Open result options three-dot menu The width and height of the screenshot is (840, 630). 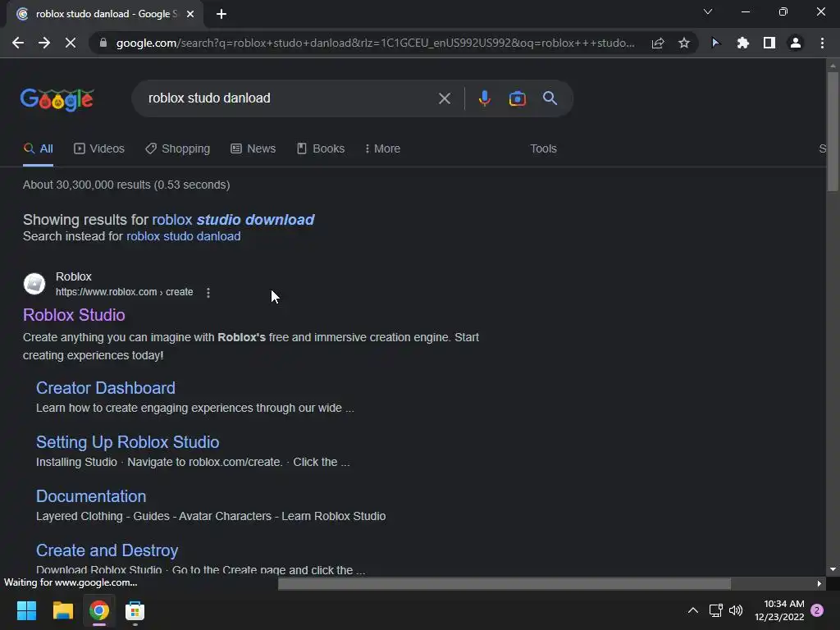(208, 293)
